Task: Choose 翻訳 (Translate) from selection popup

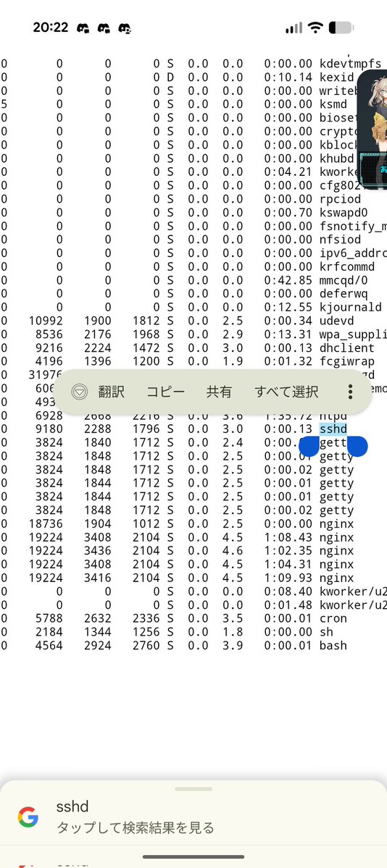Action: (112, 392)
